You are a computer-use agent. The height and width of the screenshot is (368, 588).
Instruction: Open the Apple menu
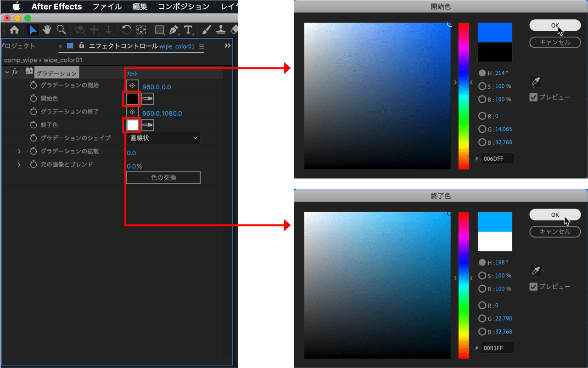click(16, 6)
